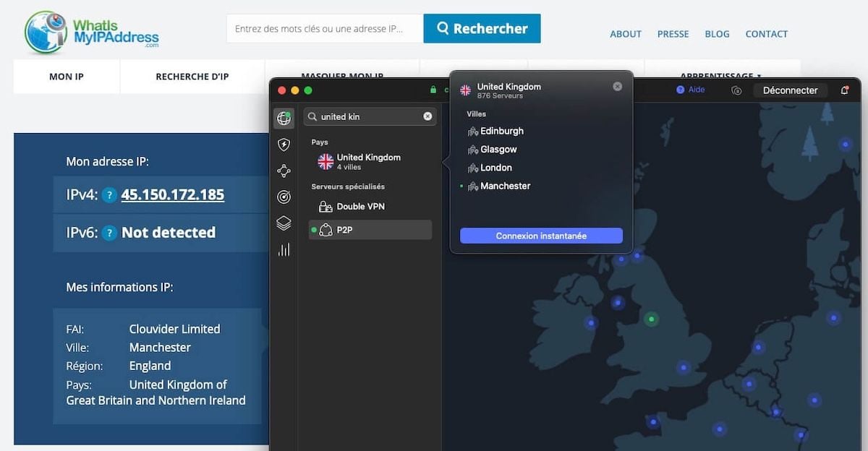
Task: Select the P2P specialized server row
Action: (x=370, y=230)
